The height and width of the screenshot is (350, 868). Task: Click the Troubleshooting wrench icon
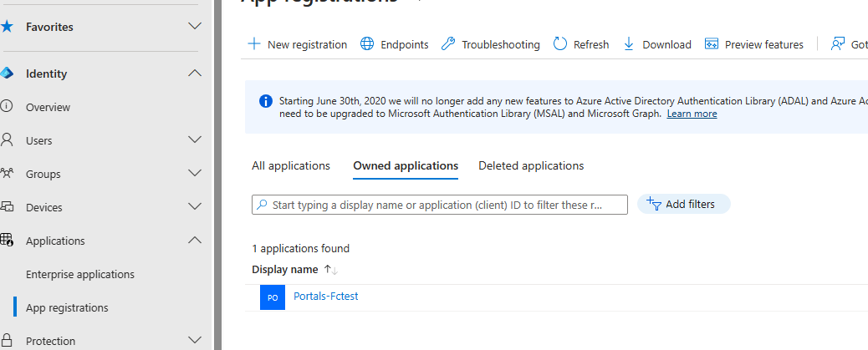(448, 44)
